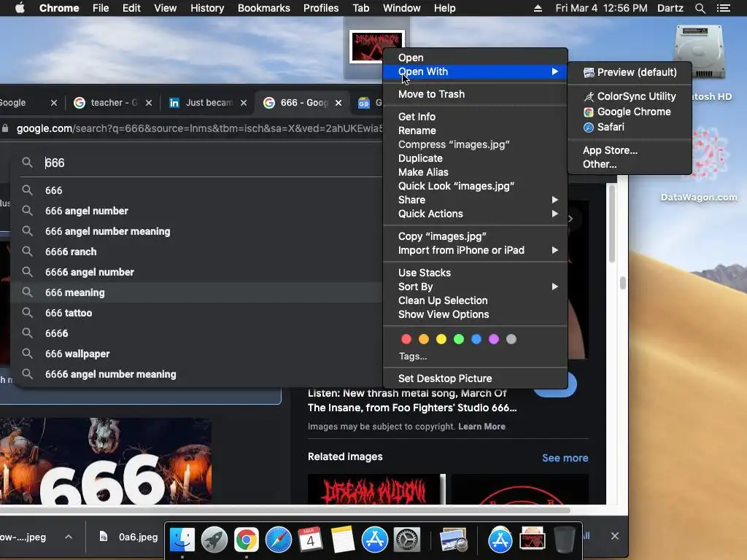Select suggestion 666 wallpaper
Image resolution: width=747 pixels, height=560 pixels.
pyautogui.click(x=196, y=354)
